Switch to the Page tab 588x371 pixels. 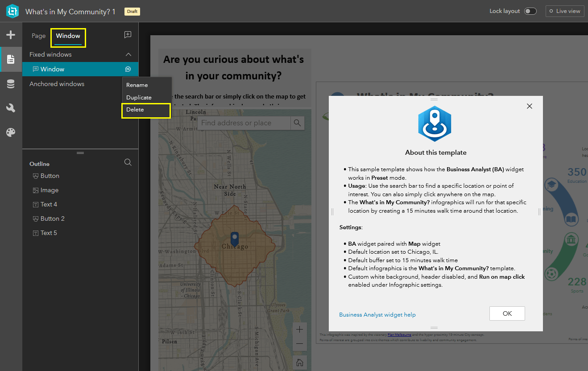[38, 36]
